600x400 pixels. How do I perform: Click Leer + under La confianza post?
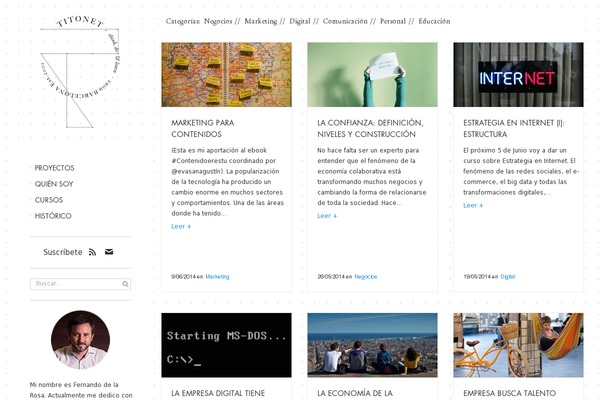[327, 216]
